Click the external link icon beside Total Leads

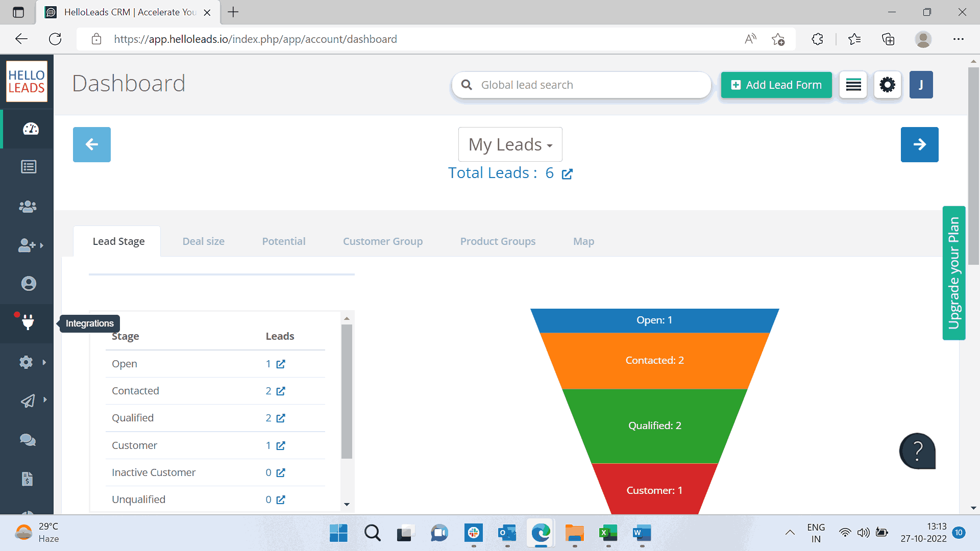click(x=567, y=174)
